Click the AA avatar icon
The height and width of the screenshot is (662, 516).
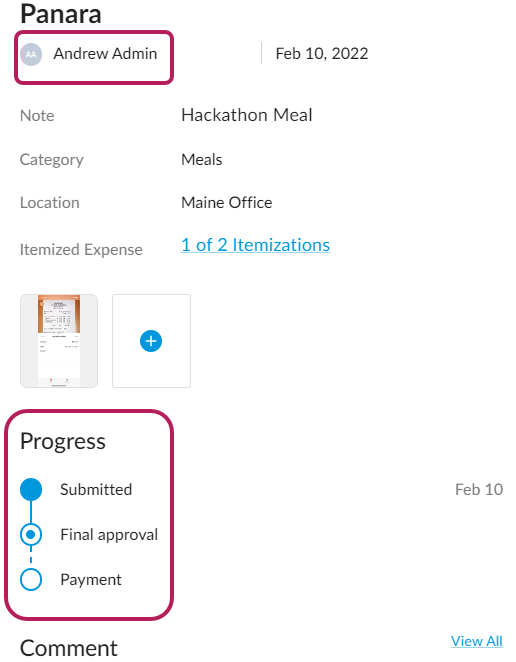(x=31, y=54)
